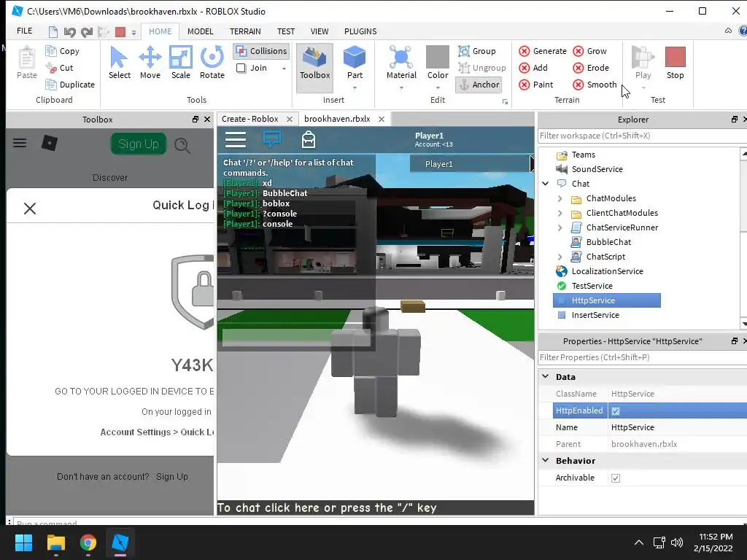The width and height of the screenshot is (747, 560).
Task: Click the Add terrain tool
Action: pos(533,68)
